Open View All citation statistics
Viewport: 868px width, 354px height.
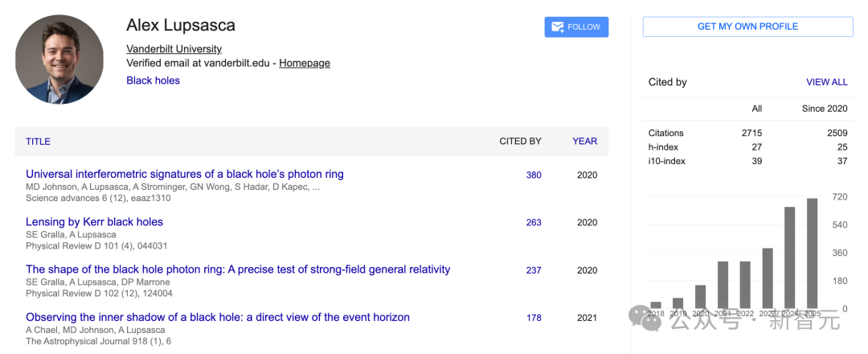pos(826,82)
